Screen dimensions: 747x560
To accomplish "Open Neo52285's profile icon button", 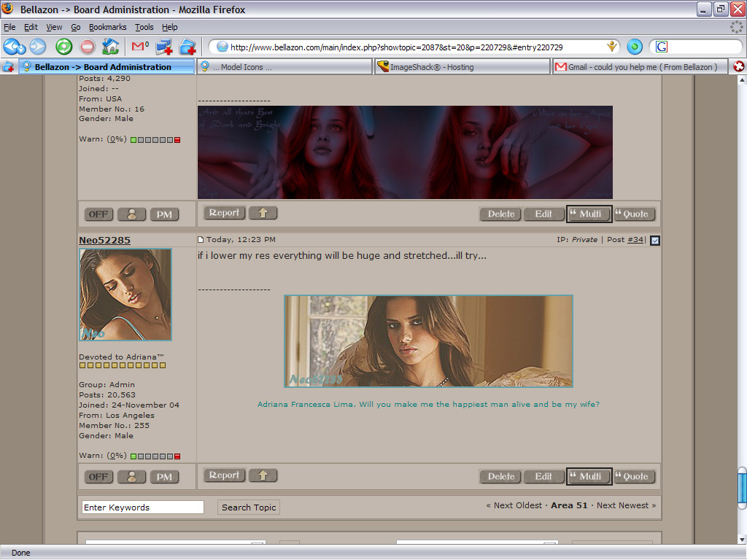I will tap(131, 477).
